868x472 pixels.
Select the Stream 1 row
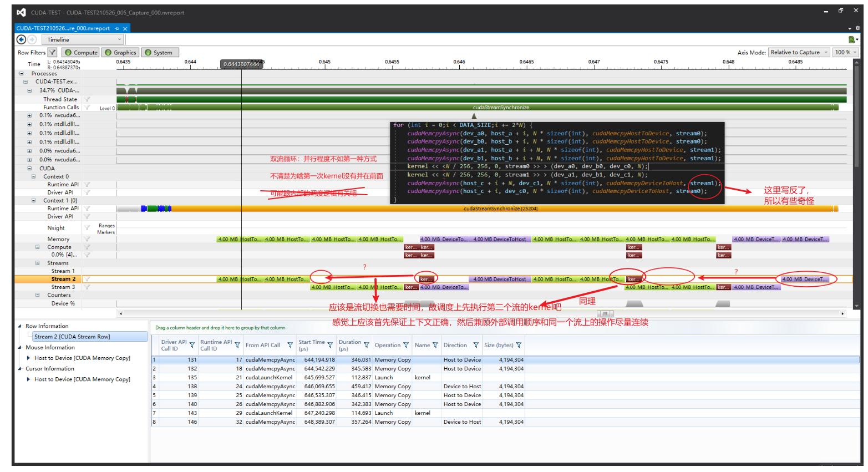tap(63, 271)
